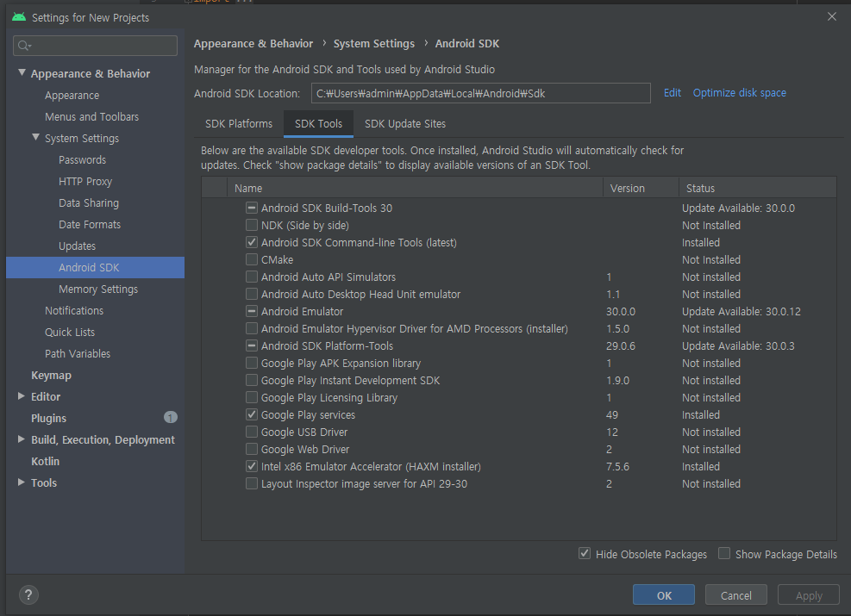The height and width of the screenshot is (616, 851).
Task: Focus the settings search field
Action: point(95,46)
